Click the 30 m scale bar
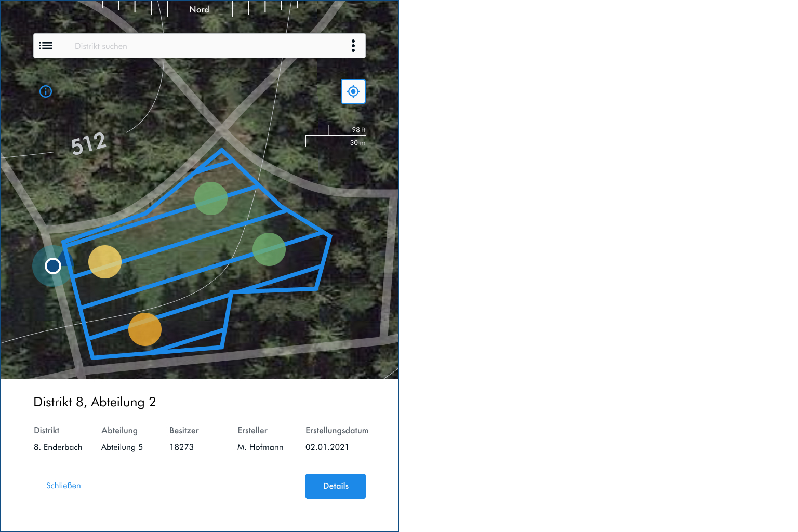798x532 pixels. click(336, 141)
